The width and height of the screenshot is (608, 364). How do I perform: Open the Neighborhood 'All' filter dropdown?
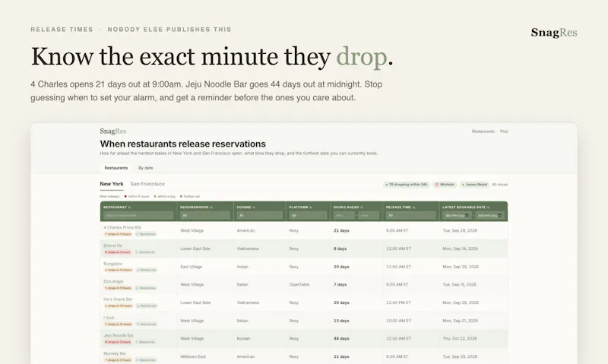coord(204,216)
